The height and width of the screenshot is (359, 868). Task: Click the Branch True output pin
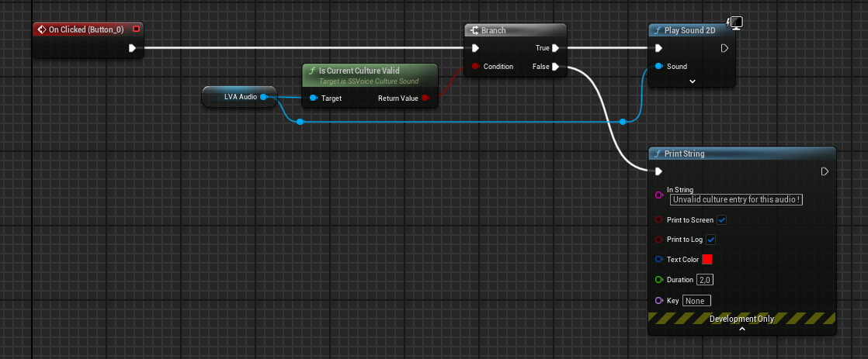click(x=556, y=48)
